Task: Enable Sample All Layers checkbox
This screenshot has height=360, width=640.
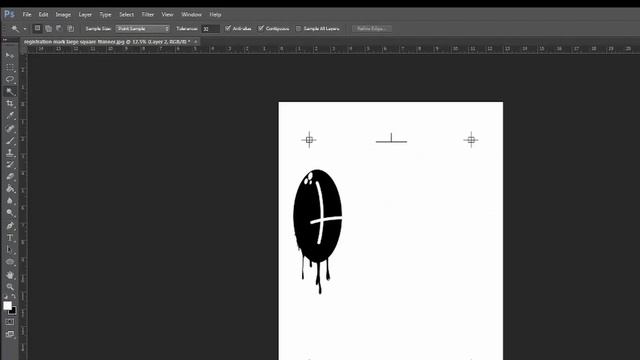Action: (298, 29)
